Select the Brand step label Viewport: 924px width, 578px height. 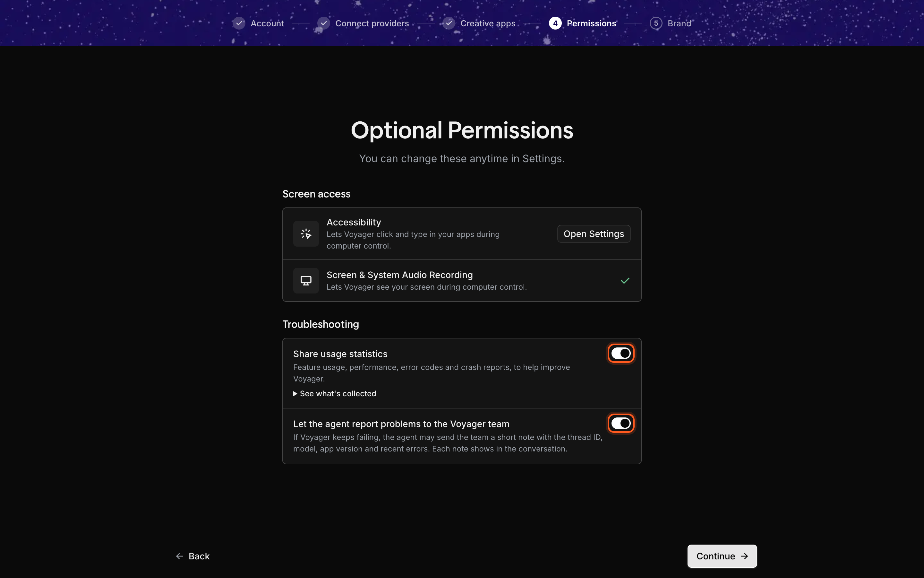point(679,23)
